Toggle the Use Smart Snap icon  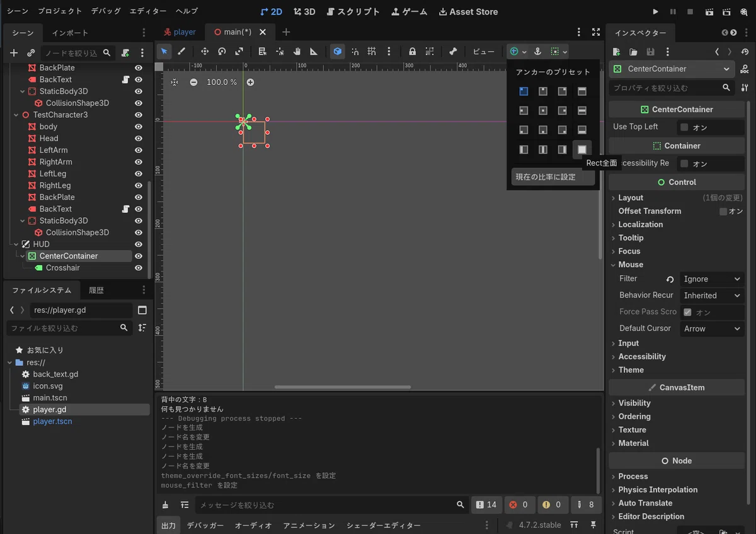pos(355,52)
